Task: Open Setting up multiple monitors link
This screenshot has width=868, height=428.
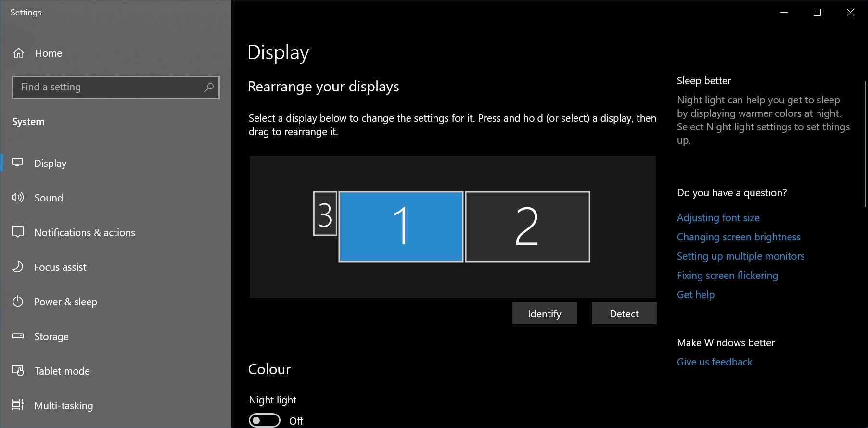Action: [740, 256]
